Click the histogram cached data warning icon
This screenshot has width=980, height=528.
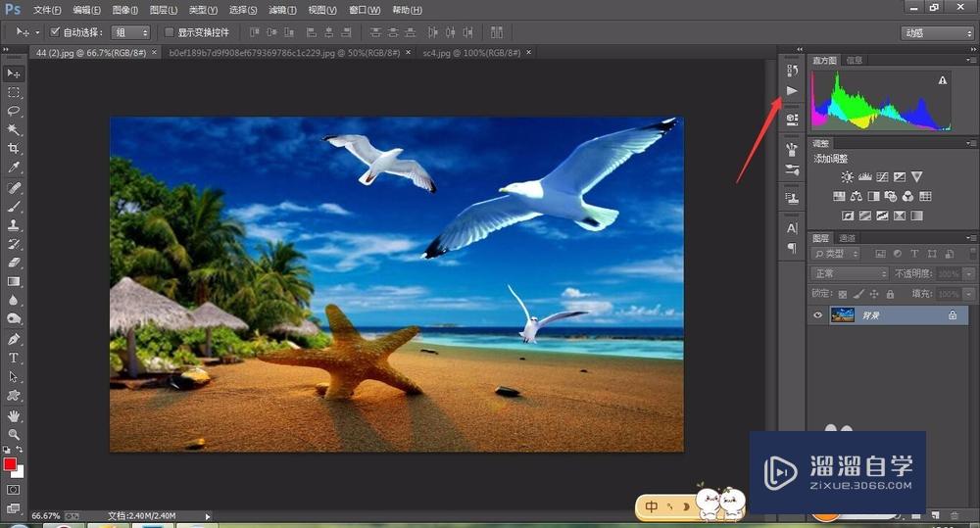943,80
